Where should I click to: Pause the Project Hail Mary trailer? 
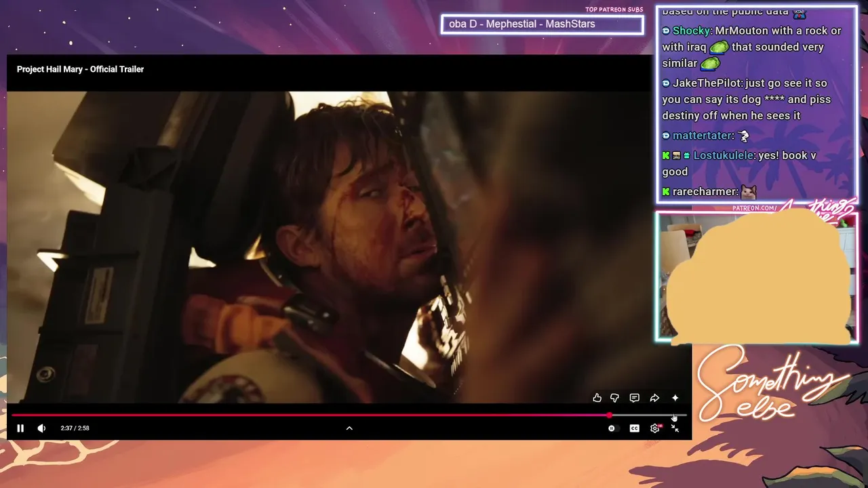20,428
